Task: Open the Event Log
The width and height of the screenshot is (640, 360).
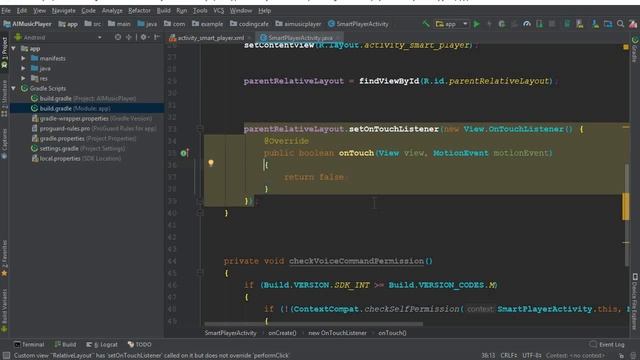Action: 607,344
